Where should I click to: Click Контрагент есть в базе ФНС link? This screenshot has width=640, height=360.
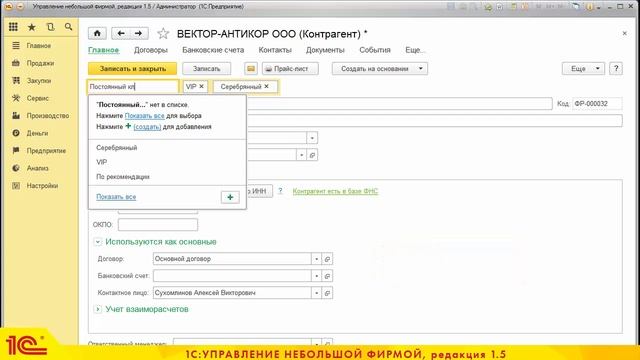tap(336, 191)
